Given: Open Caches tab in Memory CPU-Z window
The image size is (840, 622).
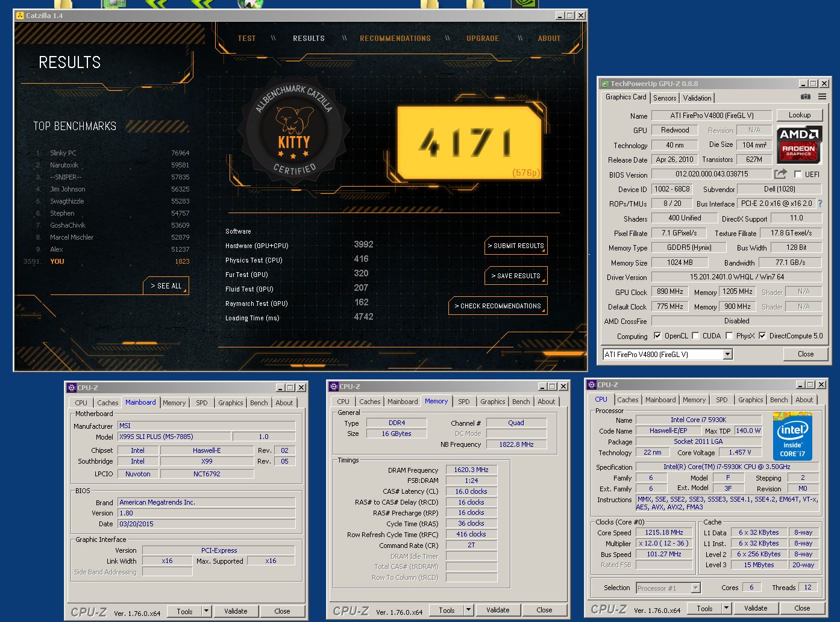Looking at the screenshot, I should point(370,402).
